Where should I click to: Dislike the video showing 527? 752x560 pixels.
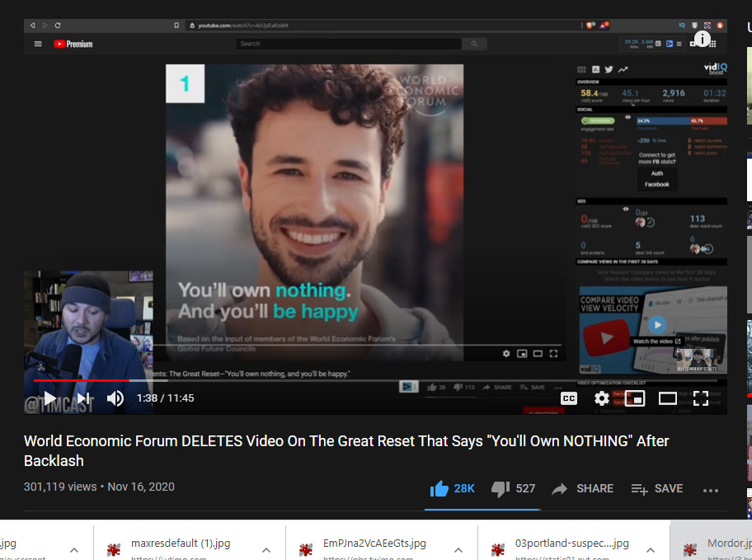pos(513,488)
